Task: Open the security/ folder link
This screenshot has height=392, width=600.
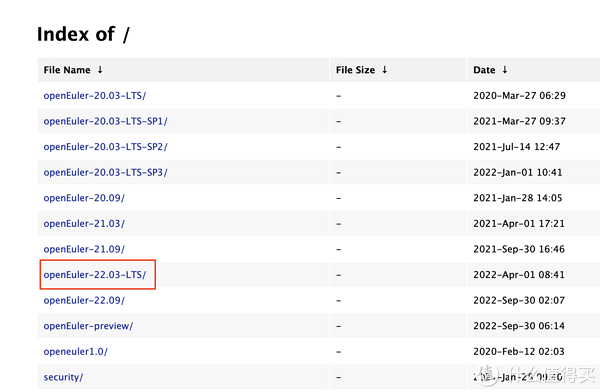Action: coord(63,377)
